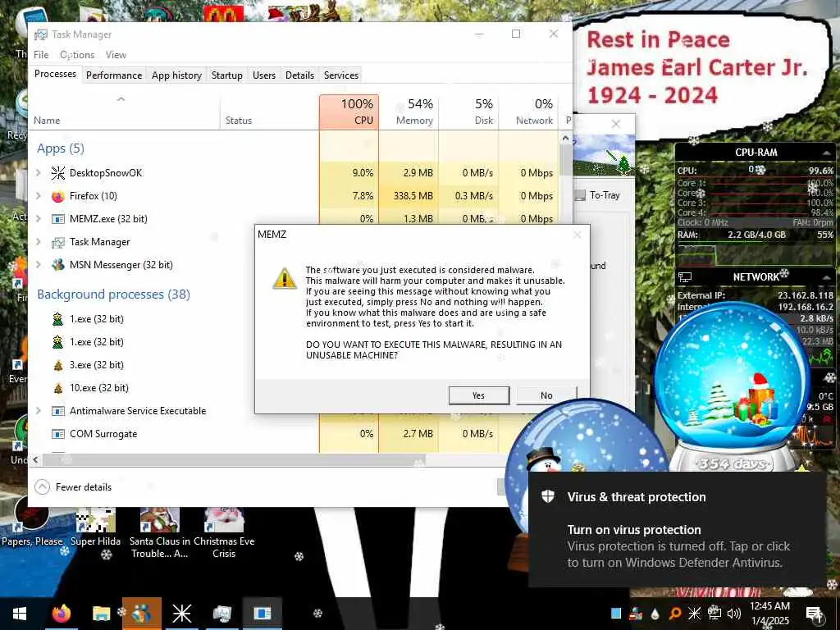Switch to MSN Messenger on the taskbar
The width and height of the screenshot is (840, 630).
[141, 614]
